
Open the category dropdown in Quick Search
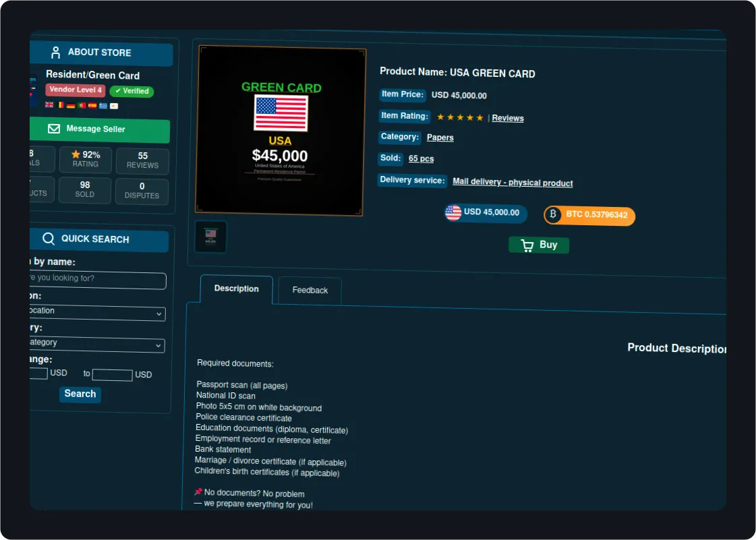(97, 344)
